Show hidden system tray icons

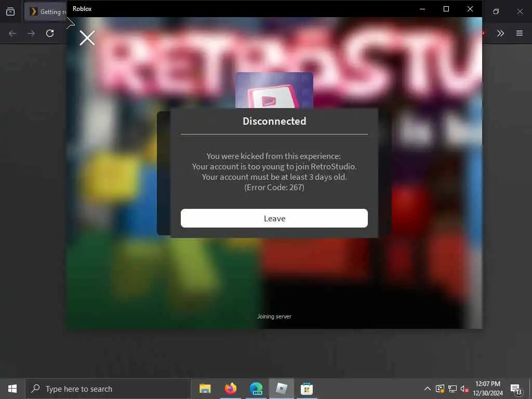(x=428, y=389)
